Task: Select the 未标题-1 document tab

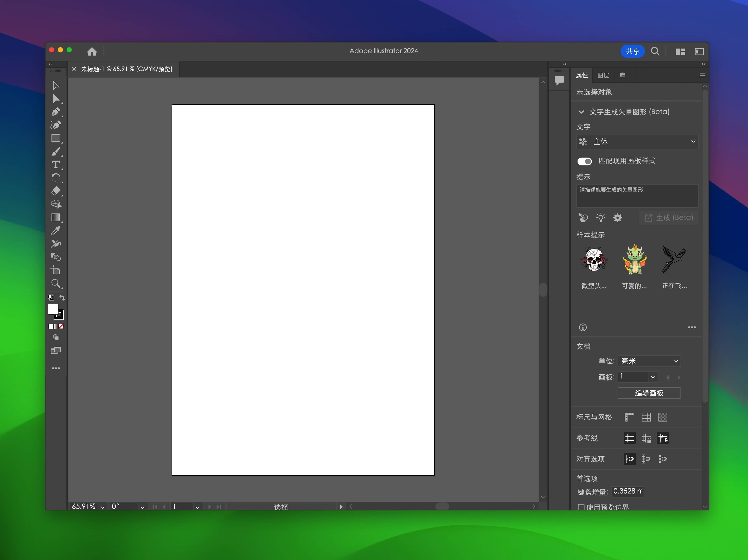Action: tap(127, 69)
